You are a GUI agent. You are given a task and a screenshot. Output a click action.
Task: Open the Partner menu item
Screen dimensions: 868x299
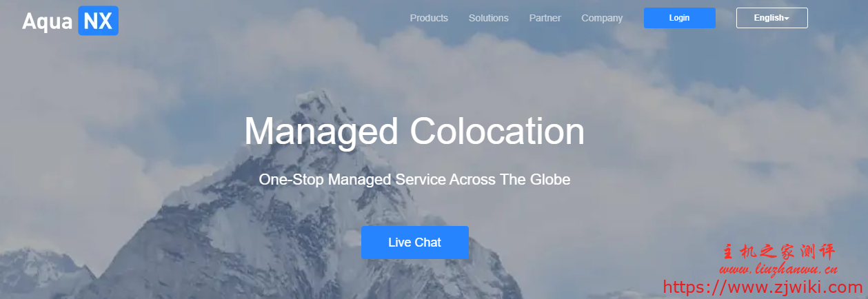(545, 18)
